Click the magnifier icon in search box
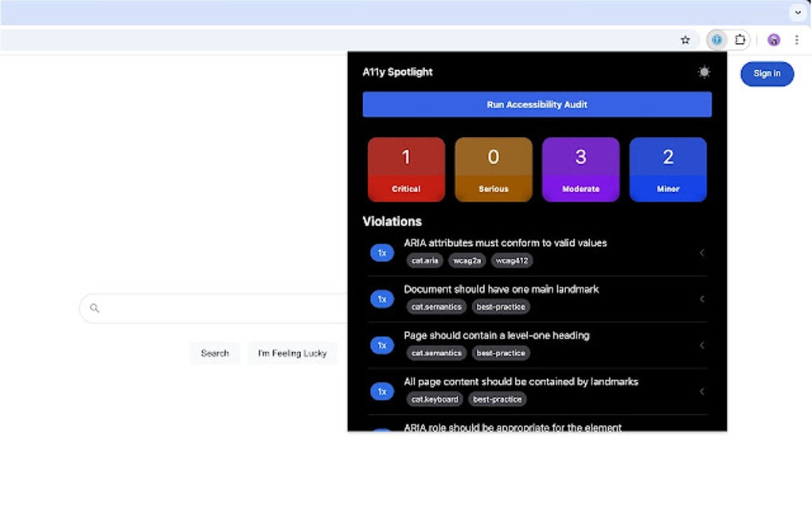Image resolution: width=812 pixels, height=508 pixels. tap(94, 308)
